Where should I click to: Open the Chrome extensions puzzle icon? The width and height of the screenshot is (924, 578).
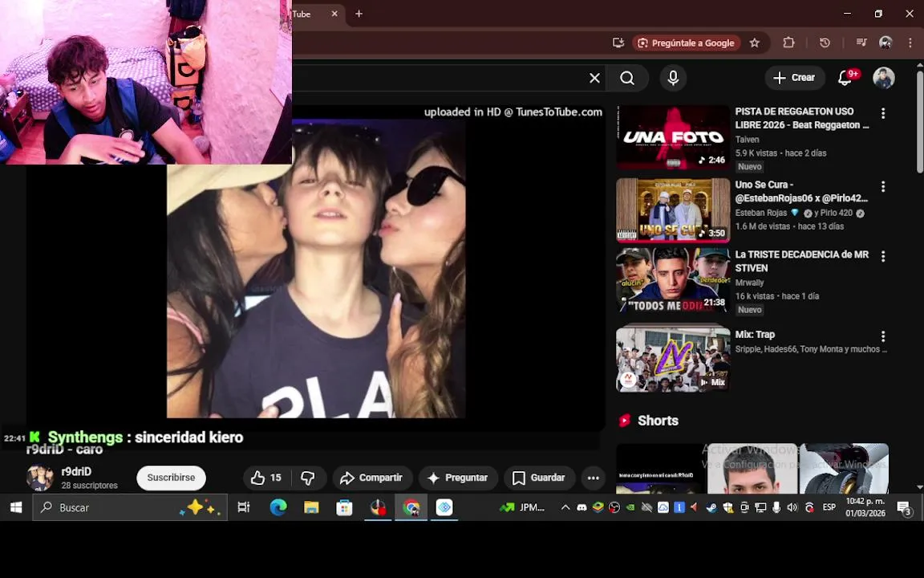pos(788,43)
